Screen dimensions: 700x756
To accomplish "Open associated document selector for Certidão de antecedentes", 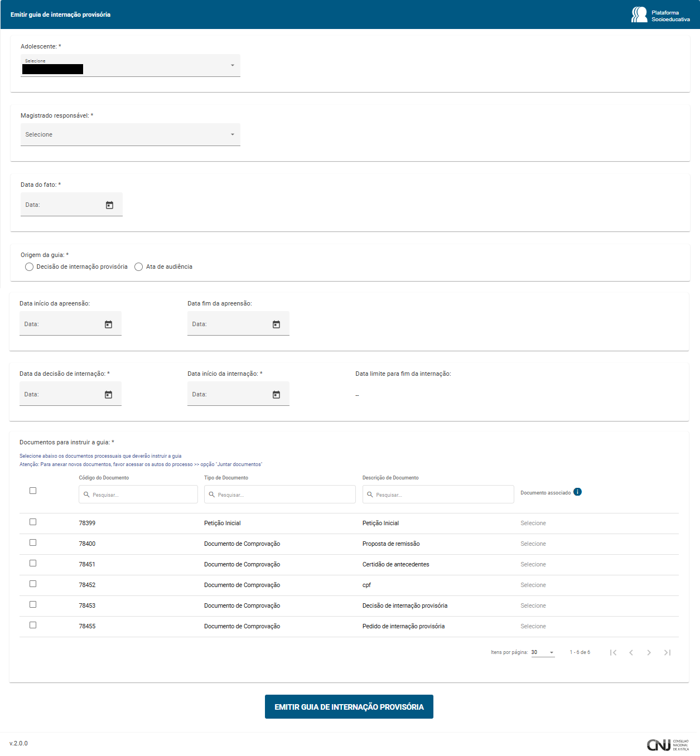I will 533,565.
